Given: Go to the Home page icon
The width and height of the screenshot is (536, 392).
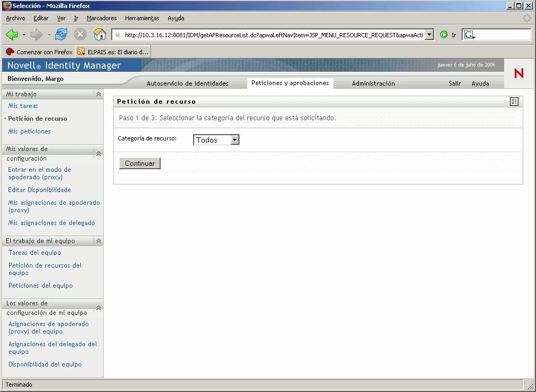Looking at the screenshot, I should pos(99,34).
